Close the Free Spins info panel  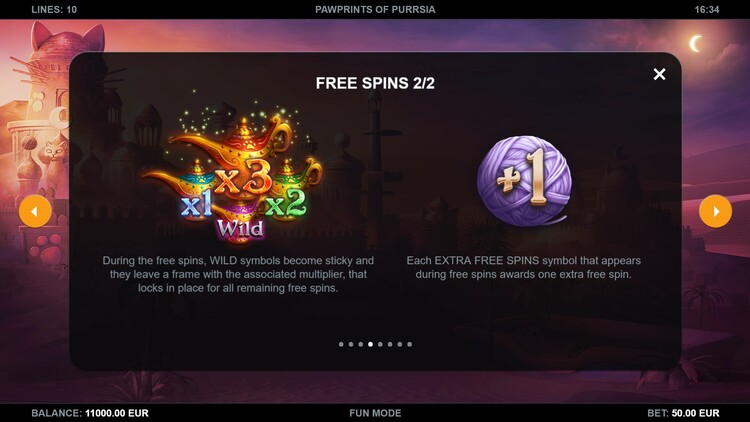click(659, 74)
